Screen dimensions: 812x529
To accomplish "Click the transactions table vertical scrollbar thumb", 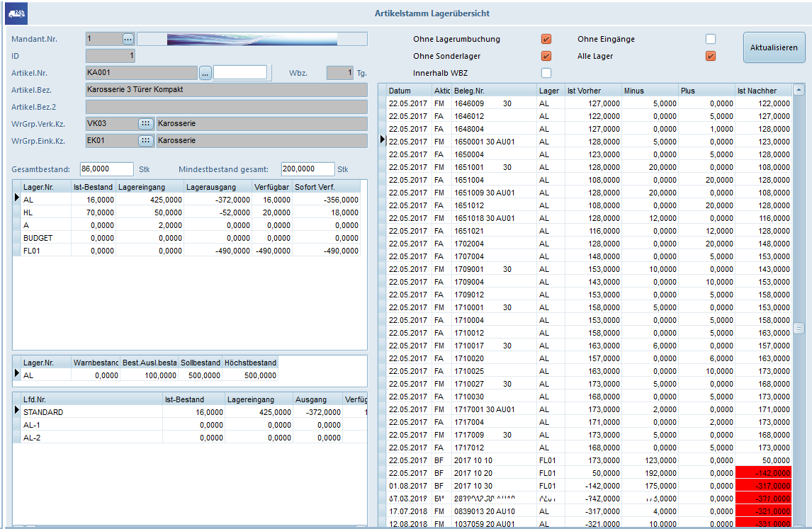I will (x=799, y=328).
